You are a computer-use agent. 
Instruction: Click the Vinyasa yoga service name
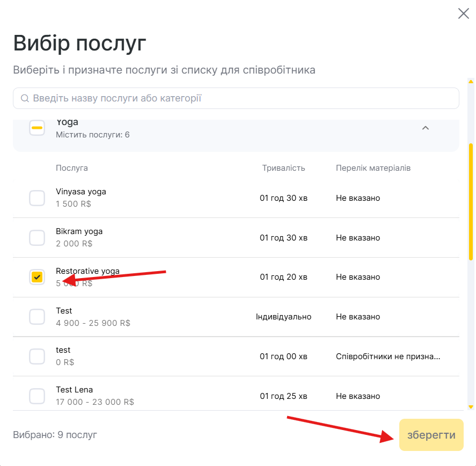click(x=81, y=192)
